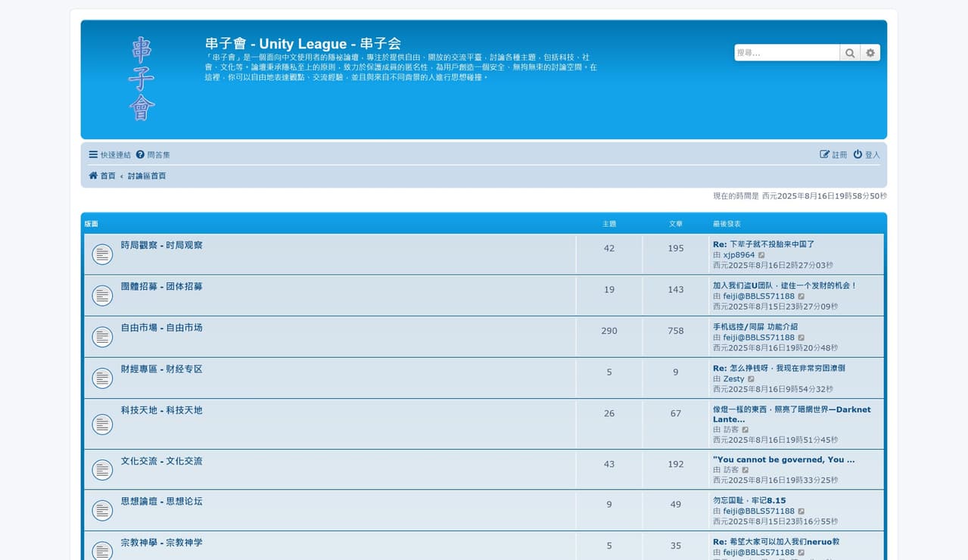Focus the 搜尋 search input field
This screenshot has height=560, width=968.
tap(787, 53)
